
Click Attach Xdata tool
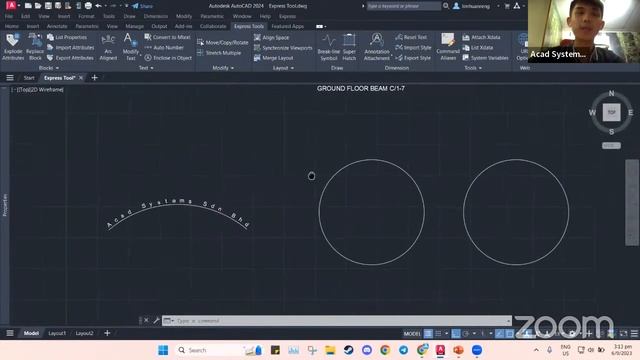pos(481,37)
